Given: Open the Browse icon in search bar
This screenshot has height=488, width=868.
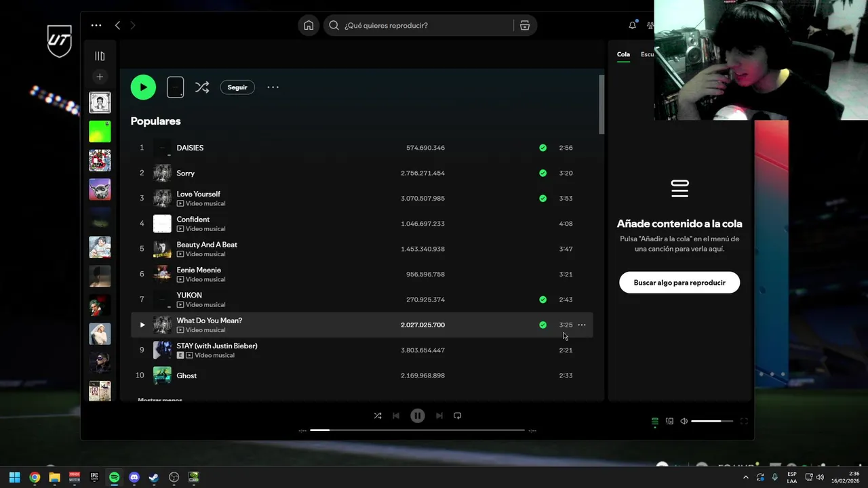Looking at the screenshot, I should [x=525, y=25].
